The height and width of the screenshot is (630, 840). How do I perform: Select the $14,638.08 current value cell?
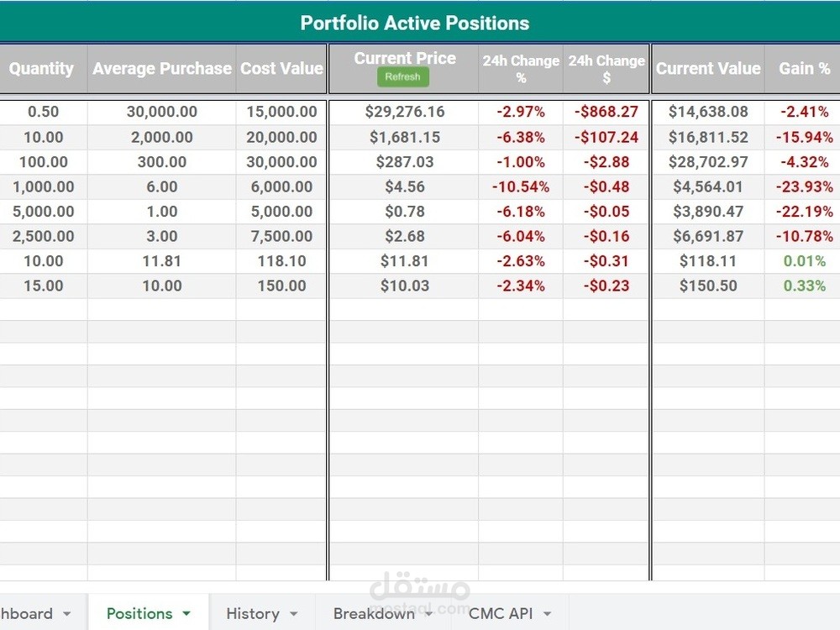tap(708, 112)
